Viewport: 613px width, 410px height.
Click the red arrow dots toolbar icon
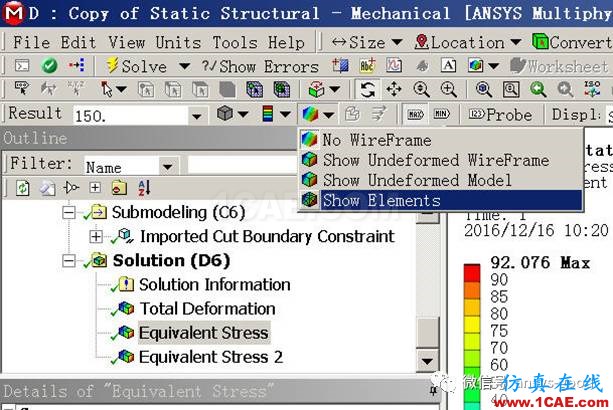tap(77, 65)
